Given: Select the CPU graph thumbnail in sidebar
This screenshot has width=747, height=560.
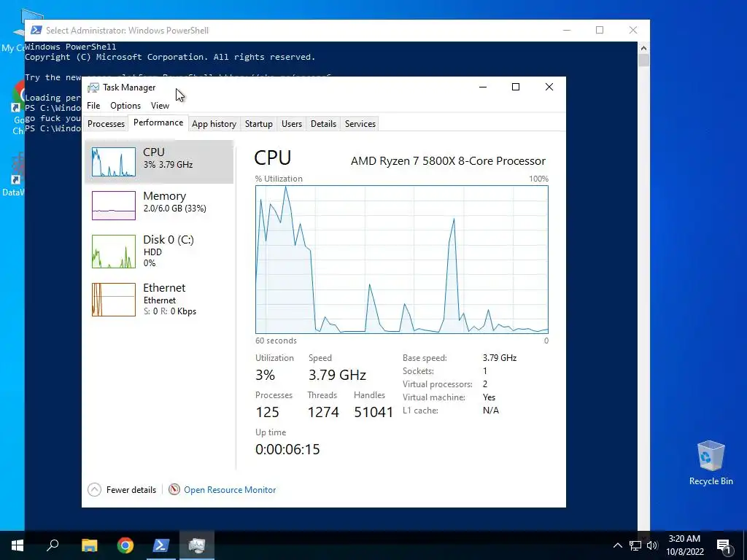Looking at the screenshot, I should pos(113,162).
